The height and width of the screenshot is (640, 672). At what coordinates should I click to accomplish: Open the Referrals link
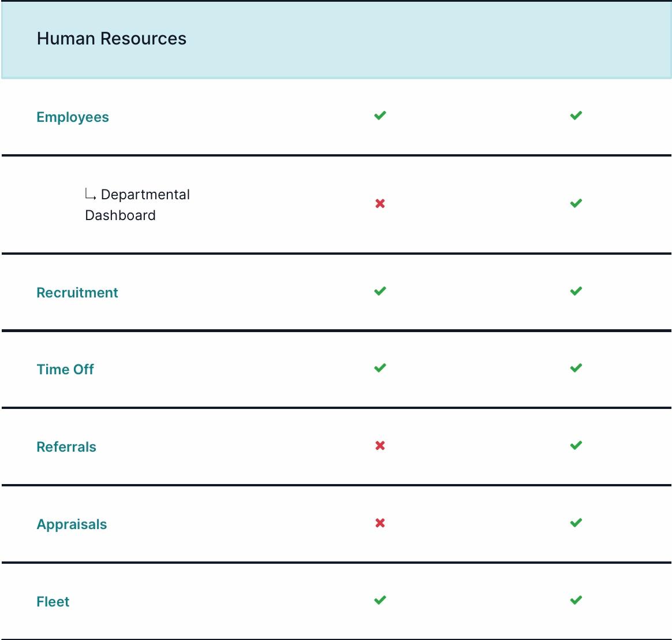tap(66, 446)
